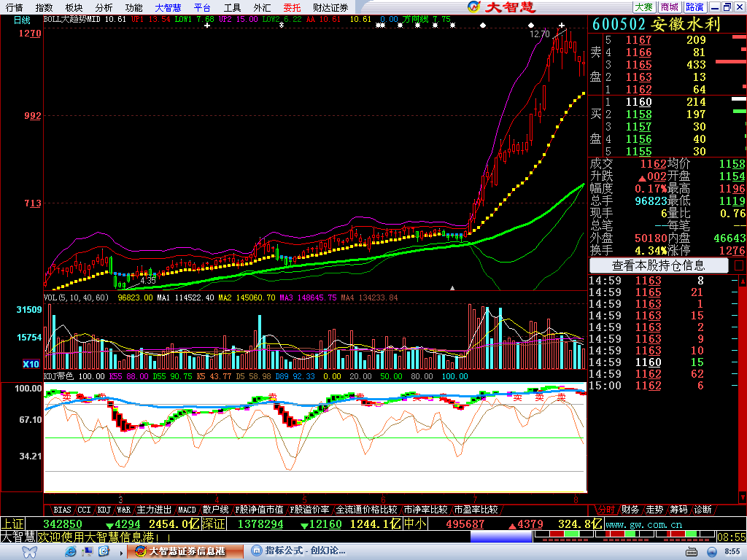Click the 12.70 high price marker
747x560 pixels.
click(x=540, y=34)
